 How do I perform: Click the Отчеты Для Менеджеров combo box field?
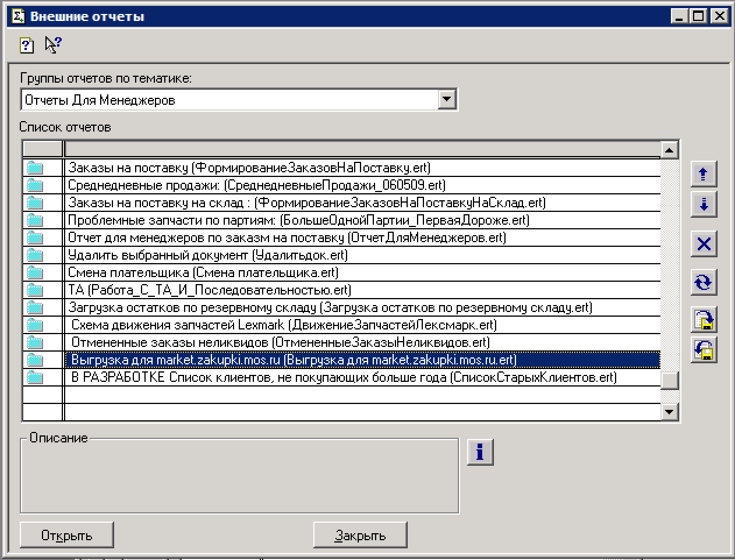pos(230,100)
